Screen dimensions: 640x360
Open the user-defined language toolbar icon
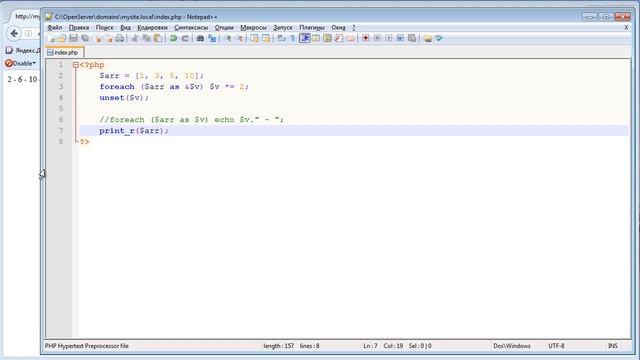(316, 38)
